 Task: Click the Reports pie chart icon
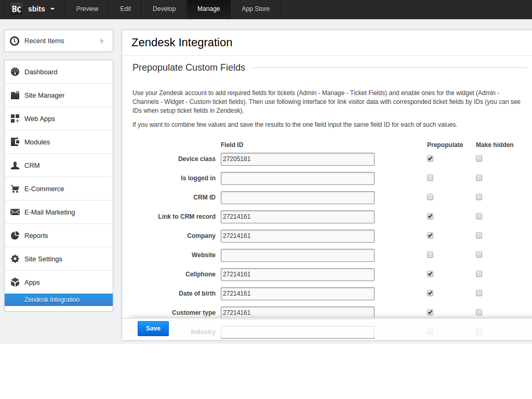tap(15, 235)
